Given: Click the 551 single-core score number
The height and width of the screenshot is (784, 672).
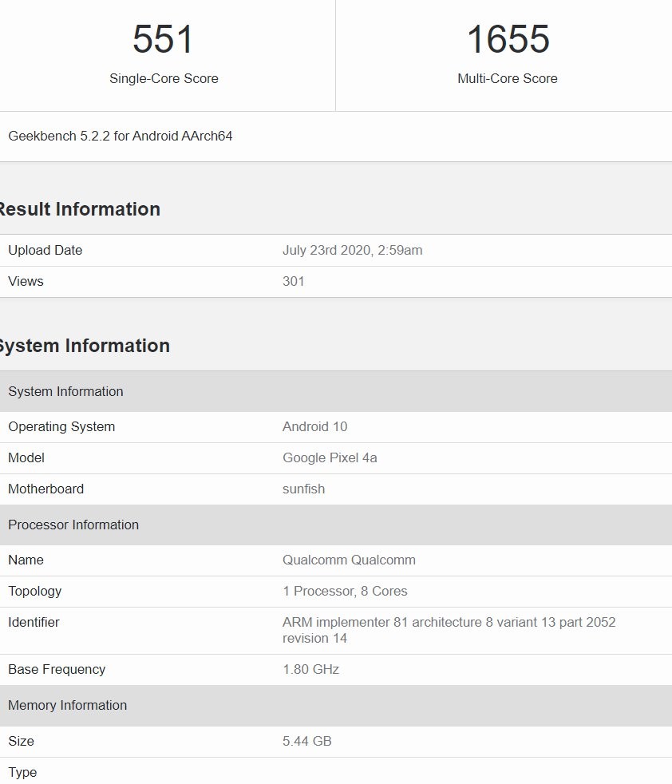Looking at the screenshot, I should tap(163, 40).
